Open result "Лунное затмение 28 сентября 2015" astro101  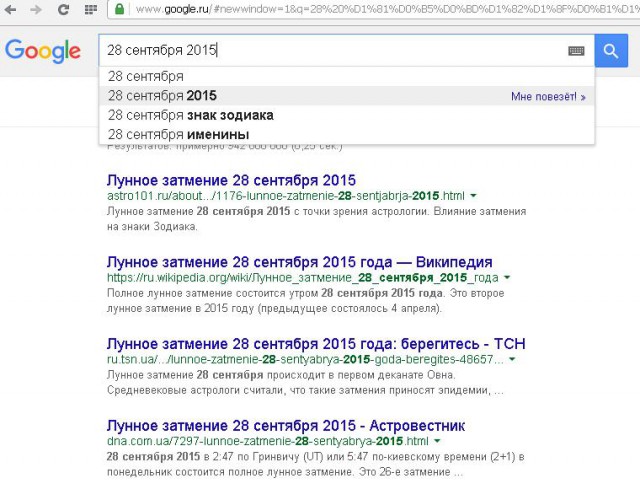coord(231,180)
